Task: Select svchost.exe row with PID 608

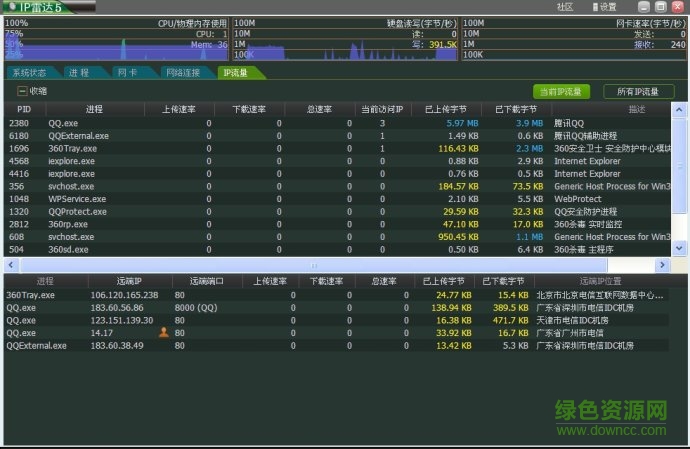Action: pos(338,237)
